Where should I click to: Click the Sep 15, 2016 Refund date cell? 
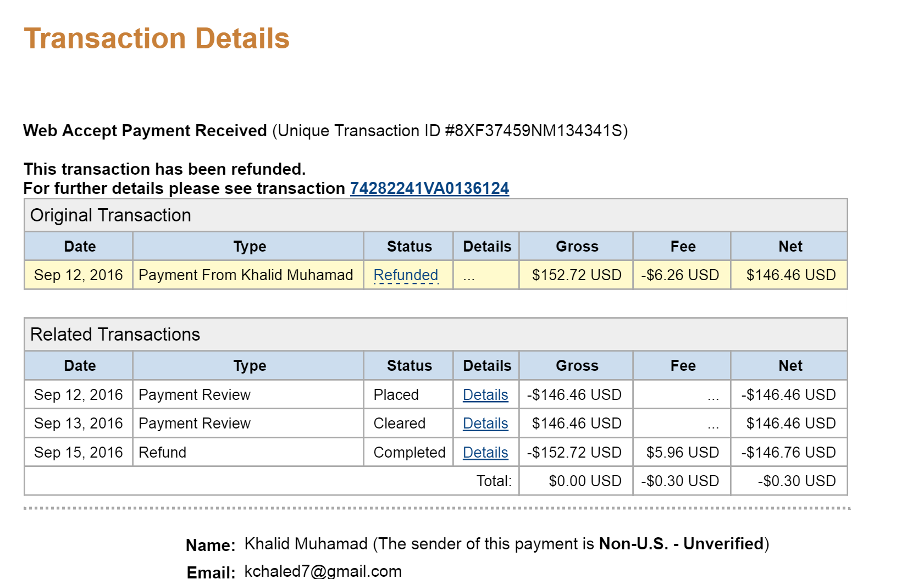coord(79,453)
